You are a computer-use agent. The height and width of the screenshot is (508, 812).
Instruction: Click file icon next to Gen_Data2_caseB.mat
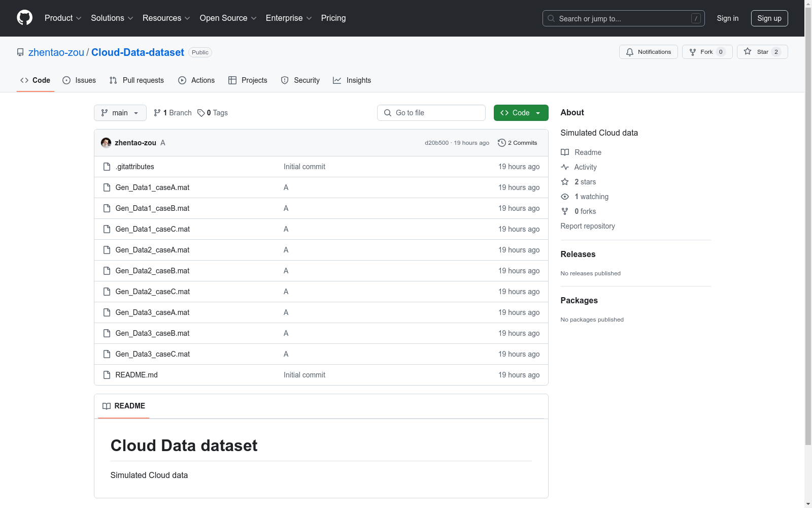tap(107, 271)
